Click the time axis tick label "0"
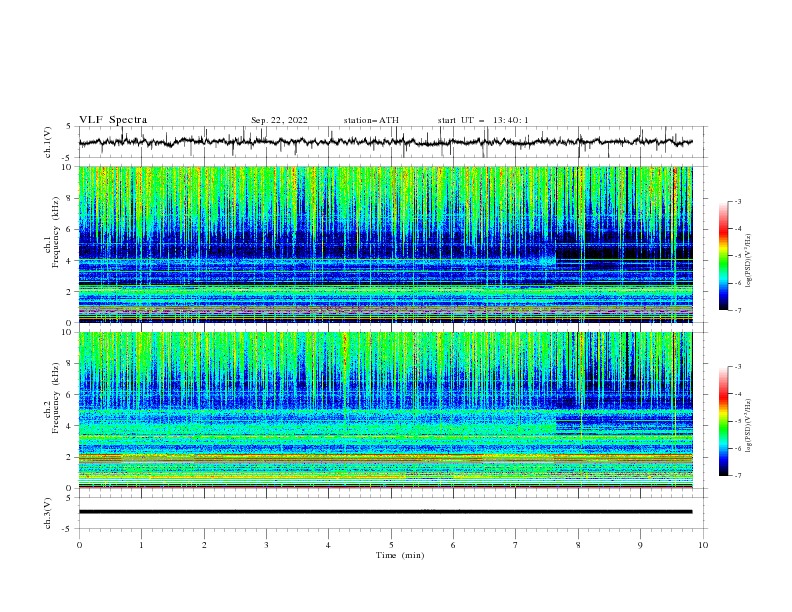Viewport: 792px width, 612px height. pyautogui.click(x=79, y=545)
